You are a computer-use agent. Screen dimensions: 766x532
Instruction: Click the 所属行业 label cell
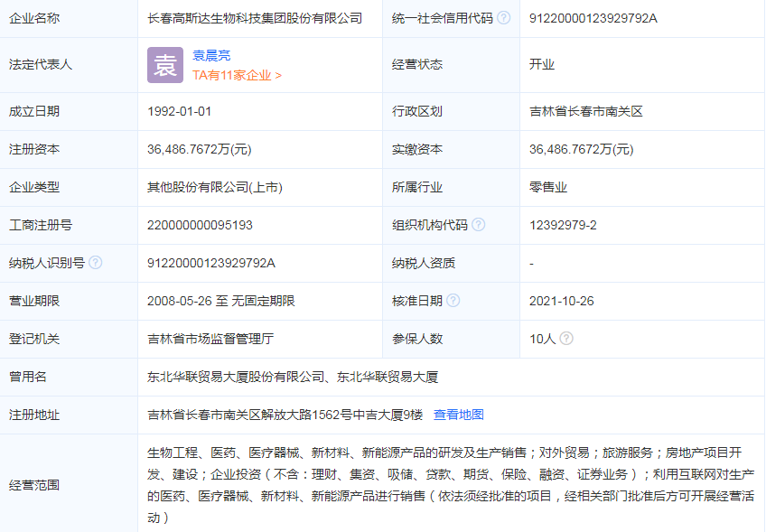coord(451,187)
